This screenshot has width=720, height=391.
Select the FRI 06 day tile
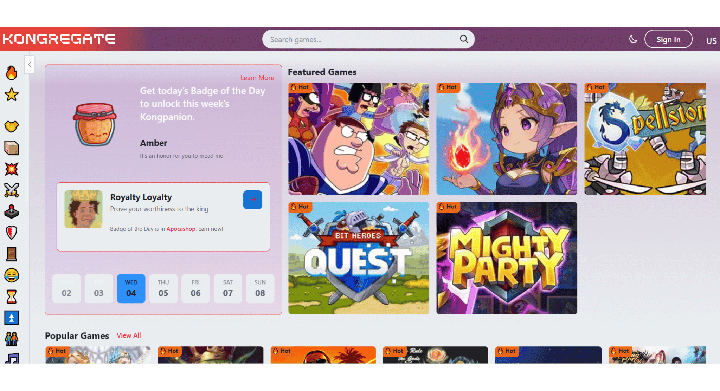[x=196, y=289]
